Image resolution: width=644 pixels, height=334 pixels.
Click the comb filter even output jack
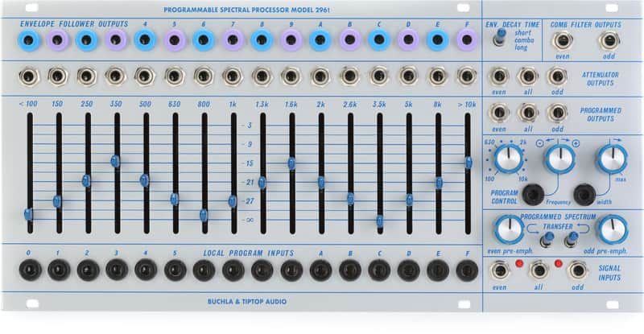562,41
